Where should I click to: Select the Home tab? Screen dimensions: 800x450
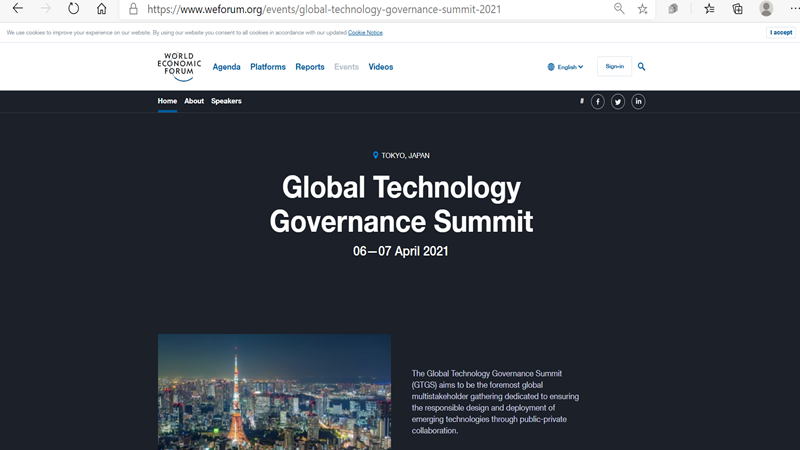pos(167,101)
